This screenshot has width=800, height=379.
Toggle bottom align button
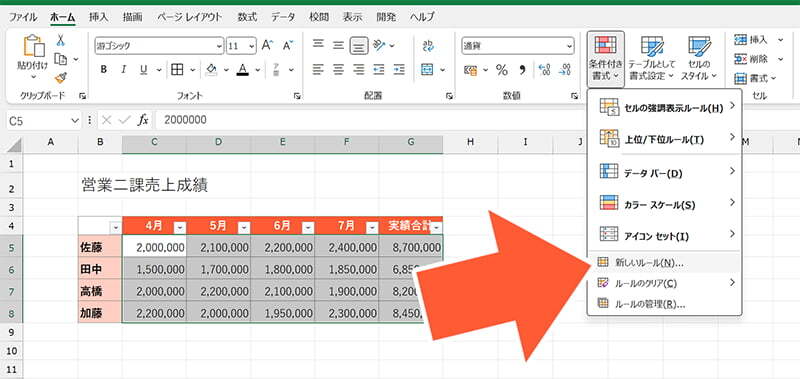[359, 46]
